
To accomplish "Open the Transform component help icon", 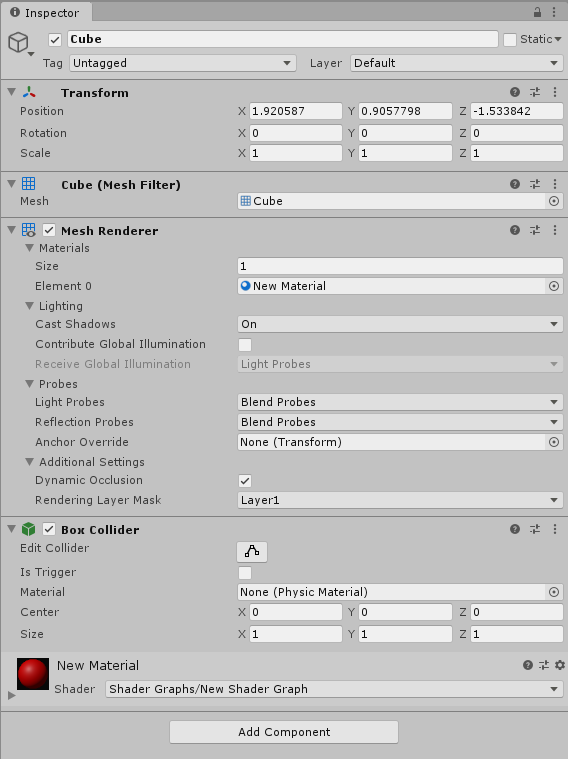I will 515,92.
